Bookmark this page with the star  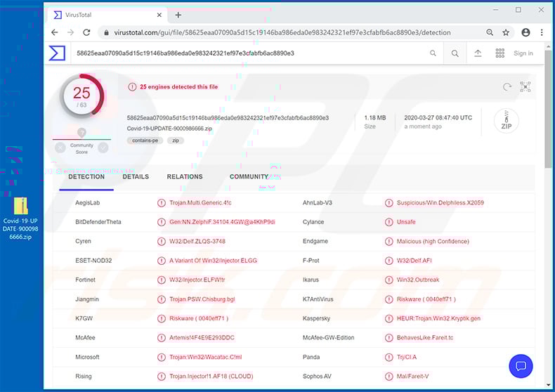506,32
